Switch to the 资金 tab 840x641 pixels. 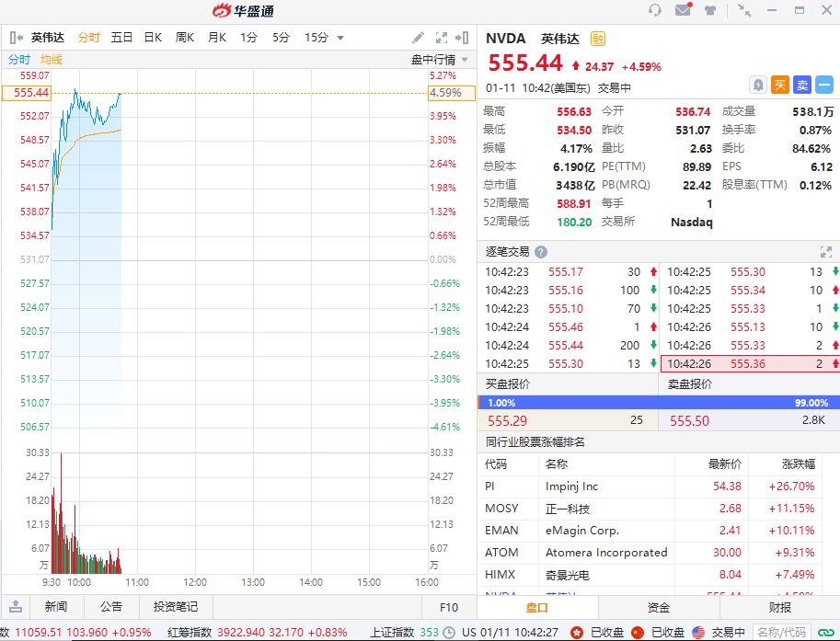[x=658, y=607]
